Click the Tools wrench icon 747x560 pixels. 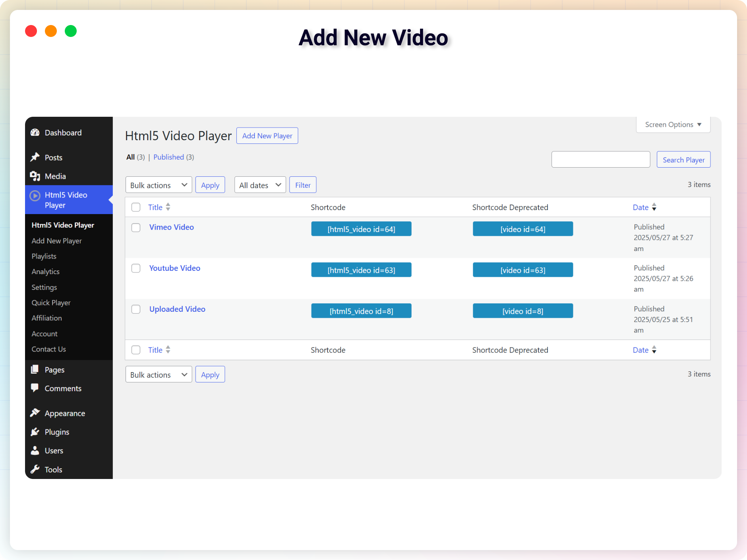[x=35, y=469]
